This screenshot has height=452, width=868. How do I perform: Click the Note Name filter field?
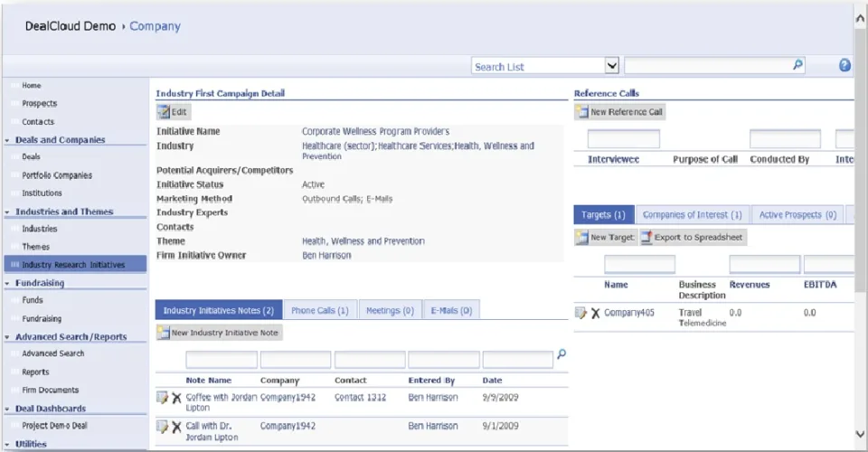point(222,360)
